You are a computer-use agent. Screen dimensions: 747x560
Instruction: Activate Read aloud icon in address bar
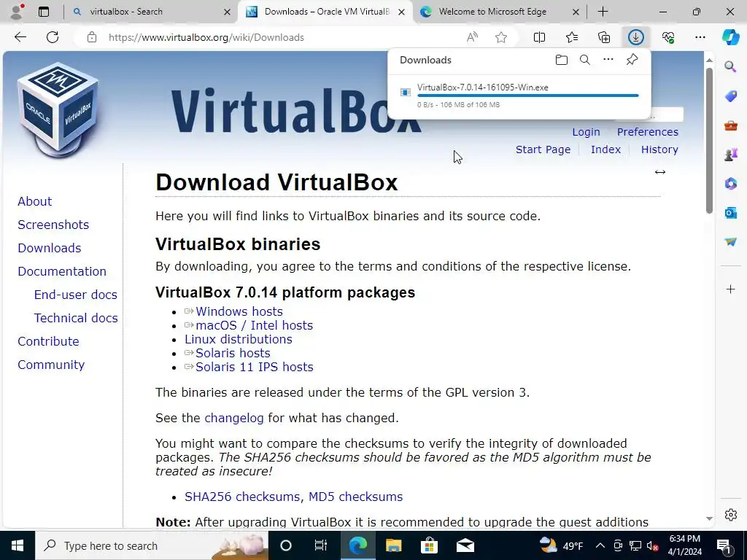coord(472,37)
